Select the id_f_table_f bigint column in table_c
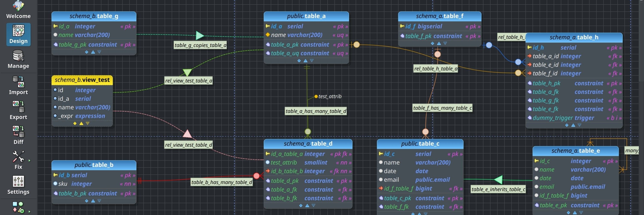The width and height of the screenshot is (644, 215). (x=420, y=189)
